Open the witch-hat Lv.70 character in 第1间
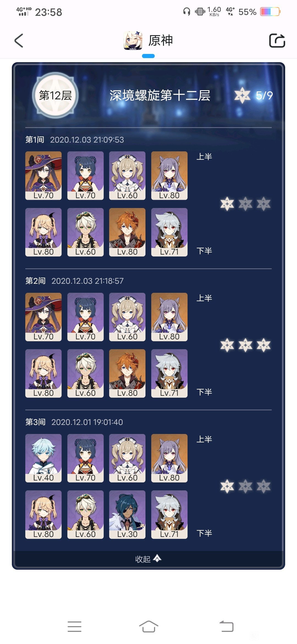Image resolution: width=297 pixels, height=644 pixels. pyautogui.click(x=43, y=176)
